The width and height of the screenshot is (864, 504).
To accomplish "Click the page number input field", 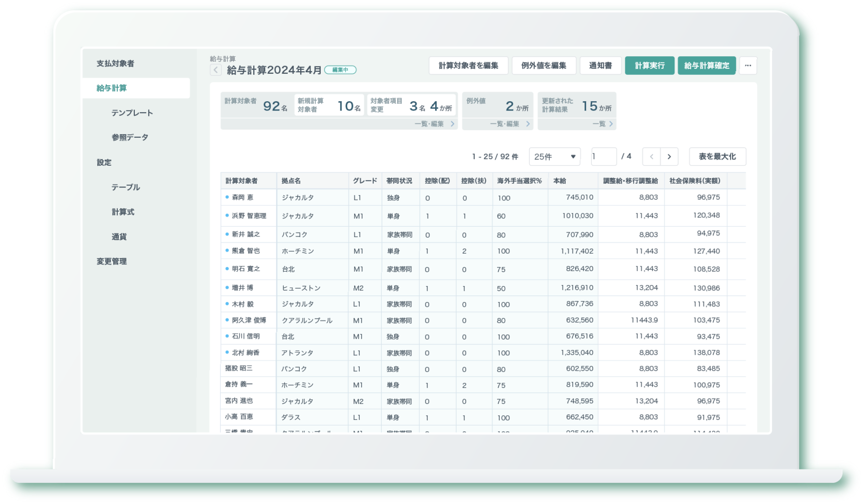I will (x=604, y=156).
